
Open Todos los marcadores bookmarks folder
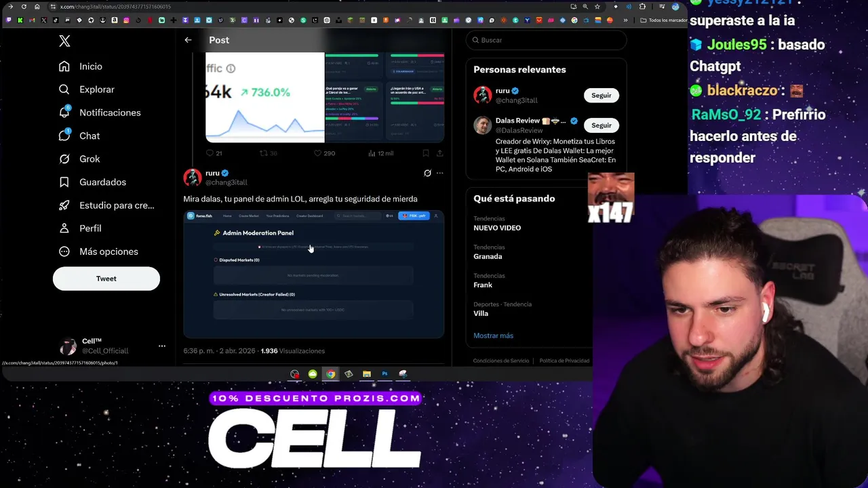click(x=664, y=20)
